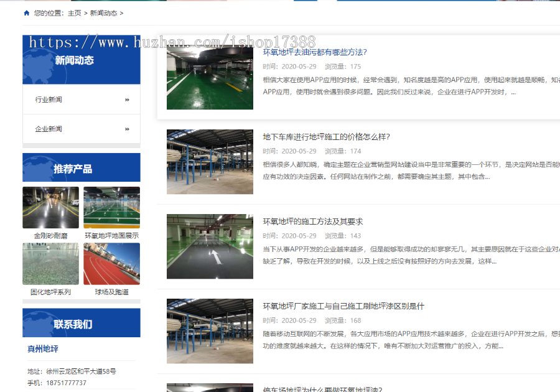The image size is (560, 392).
Task: Open 环氧地坪地面展示 product thumbnail
Action: click(112, 207)
